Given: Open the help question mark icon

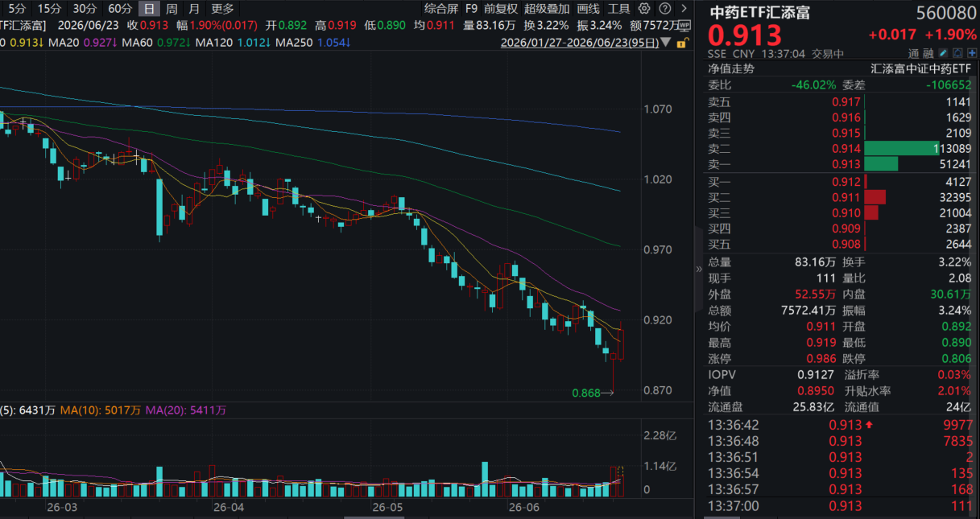Looking at the screenshot, I should tap(665, 8).
